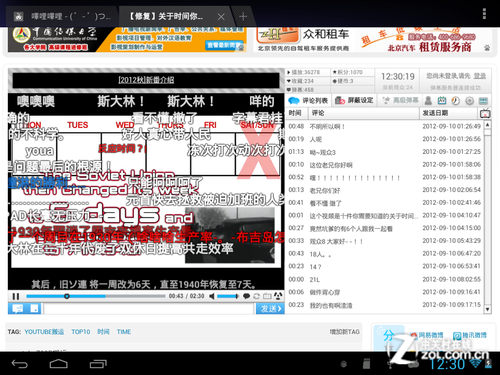Click the clock history icon in comment toolbar
Screen dimensions: 500x375
coord(456,100)
